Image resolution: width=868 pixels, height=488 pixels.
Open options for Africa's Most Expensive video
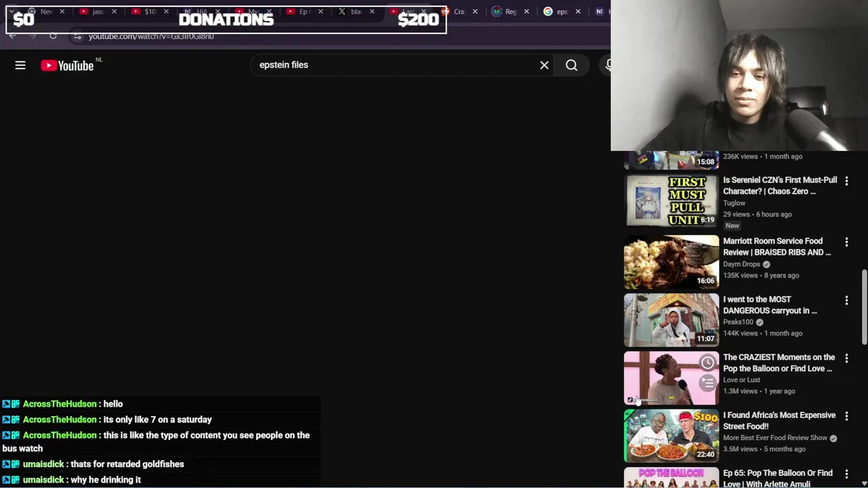pyautogui.click(x=846, y=415)
